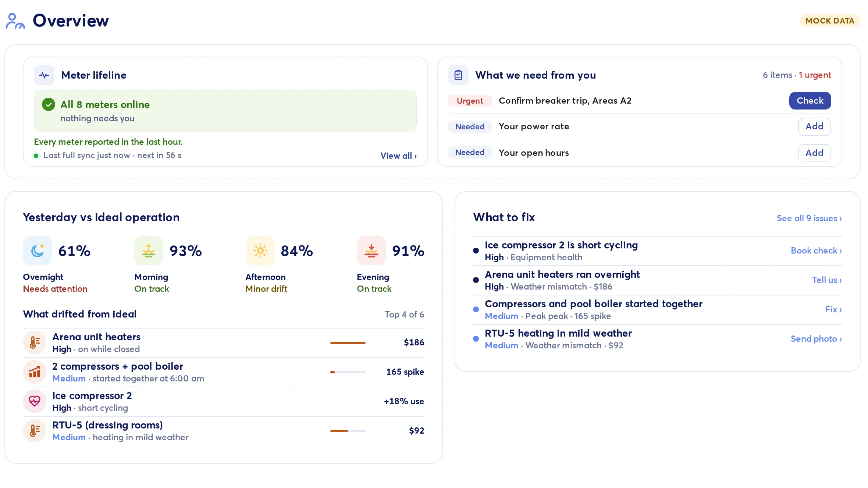
Task: Click the Check button for breaker trip
Action: pyautogui.click(x=810, y=101)
